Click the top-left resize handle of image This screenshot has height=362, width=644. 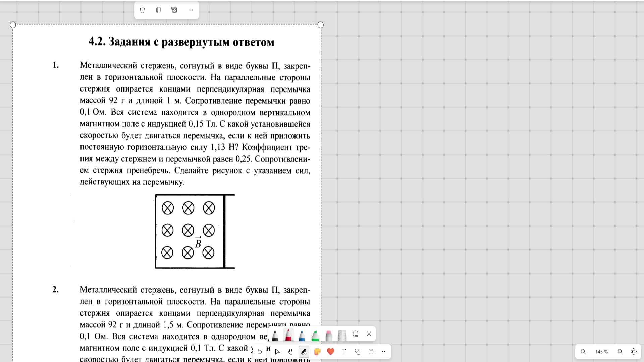(13, 25)
